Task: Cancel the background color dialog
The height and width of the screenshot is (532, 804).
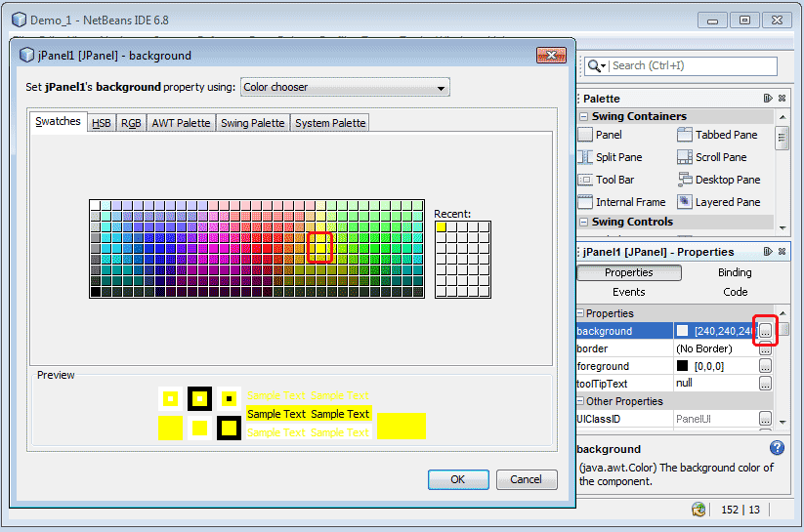Action: (x=527, y=479)
